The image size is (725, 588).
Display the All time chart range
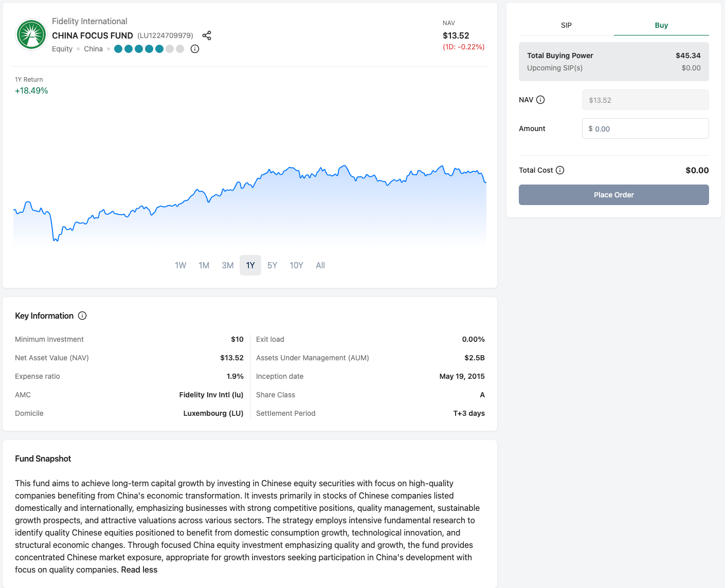[x=320, y=265]
